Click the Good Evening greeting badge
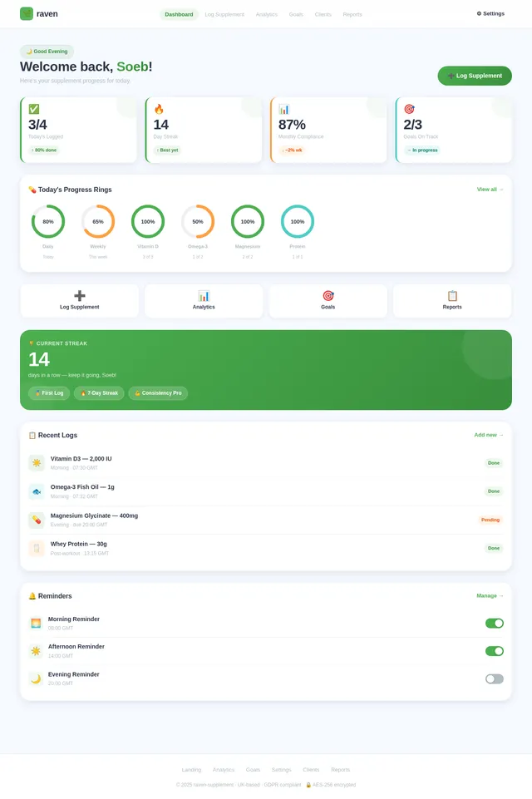This screenshot has height=799, width=532. tap(47, 52)
